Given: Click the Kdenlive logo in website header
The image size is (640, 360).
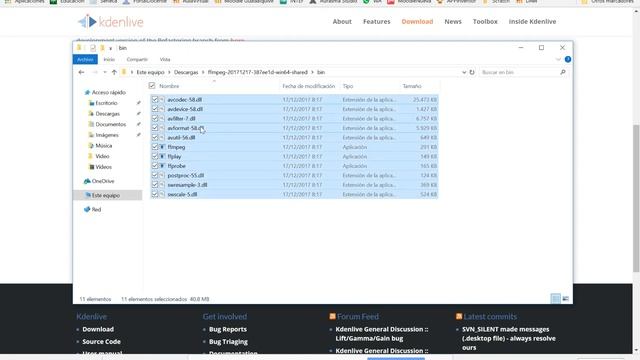Looking at the screenshot, I should (111, 22).
